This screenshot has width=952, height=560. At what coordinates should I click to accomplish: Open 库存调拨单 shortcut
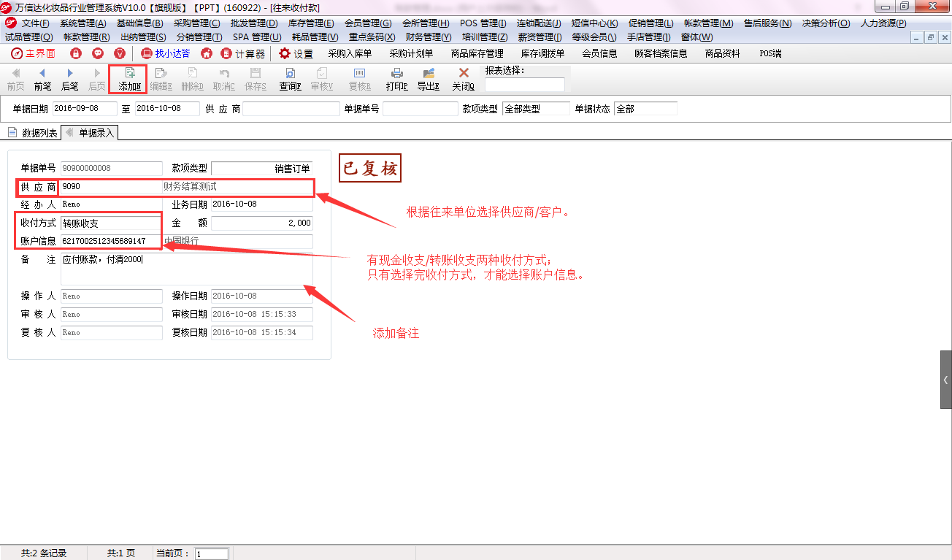point(543,53)
